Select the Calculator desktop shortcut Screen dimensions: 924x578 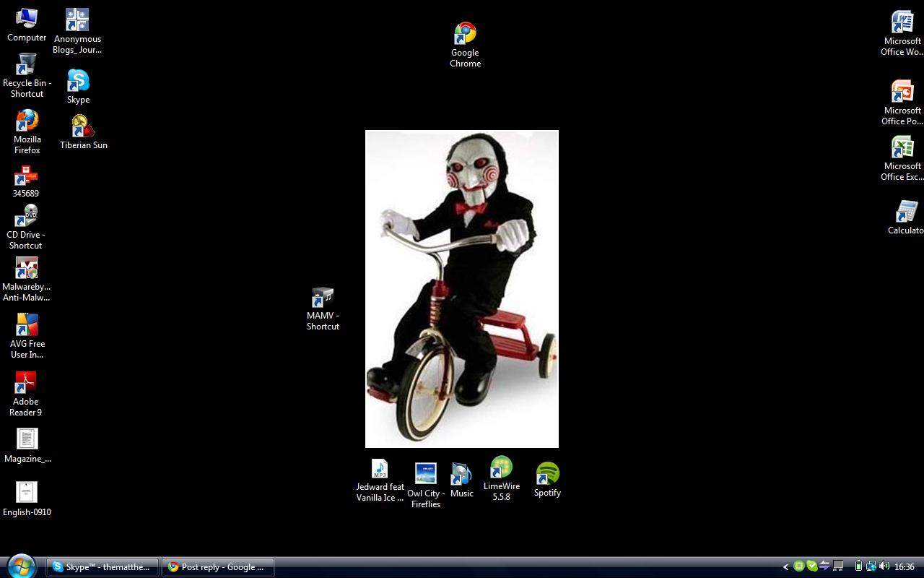[905, 217]
